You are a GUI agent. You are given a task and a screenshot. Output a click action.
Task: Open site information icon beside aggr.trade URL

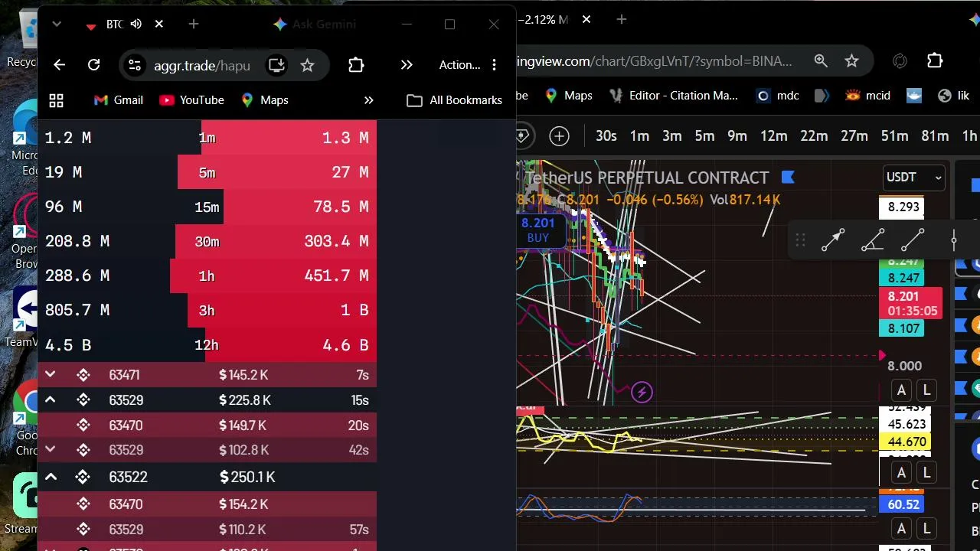[135, 65]
